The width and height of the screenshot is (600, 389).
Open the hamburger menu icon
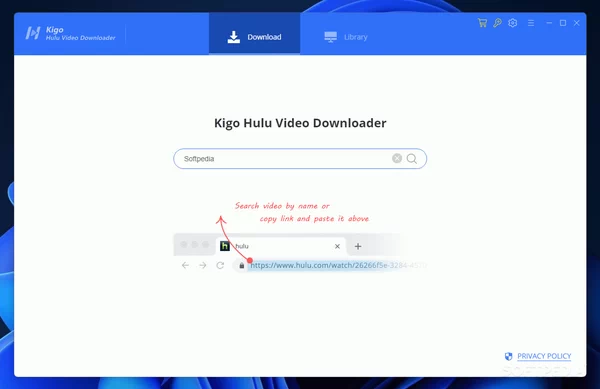(531, 23)
